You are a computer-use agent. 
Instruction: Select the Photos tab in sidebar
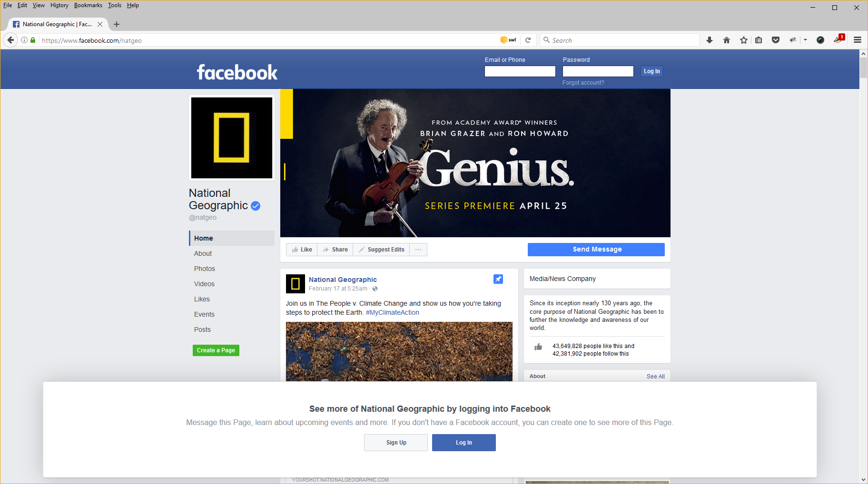tap(205, 269)
